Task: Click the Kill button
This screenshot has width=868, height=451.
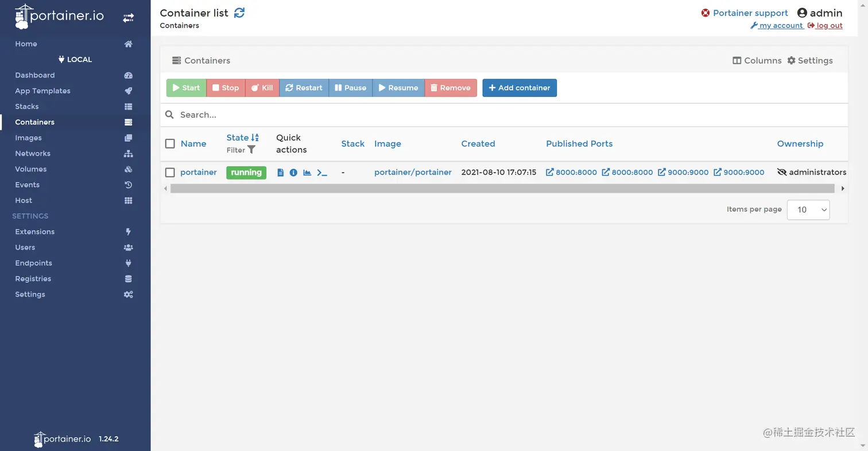Action: click(x=262, y=88)
